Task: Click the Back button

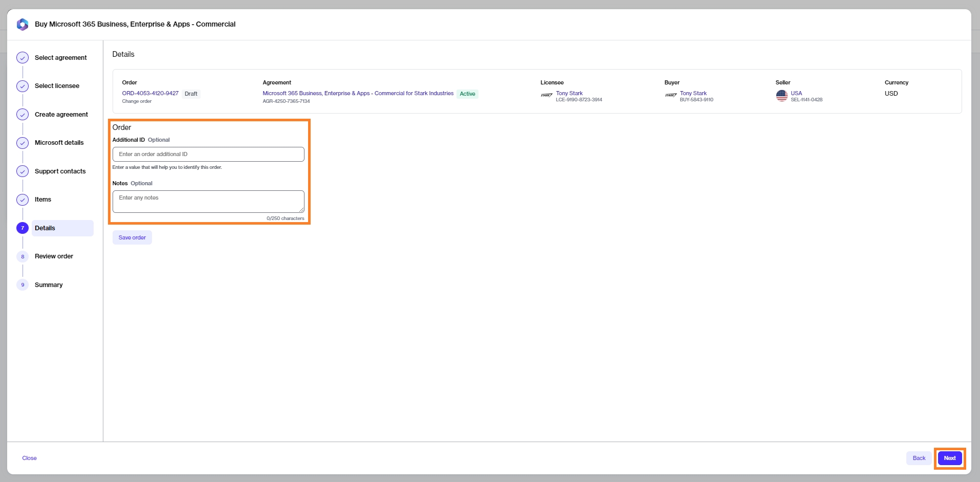Action: (x=919, y=458)
